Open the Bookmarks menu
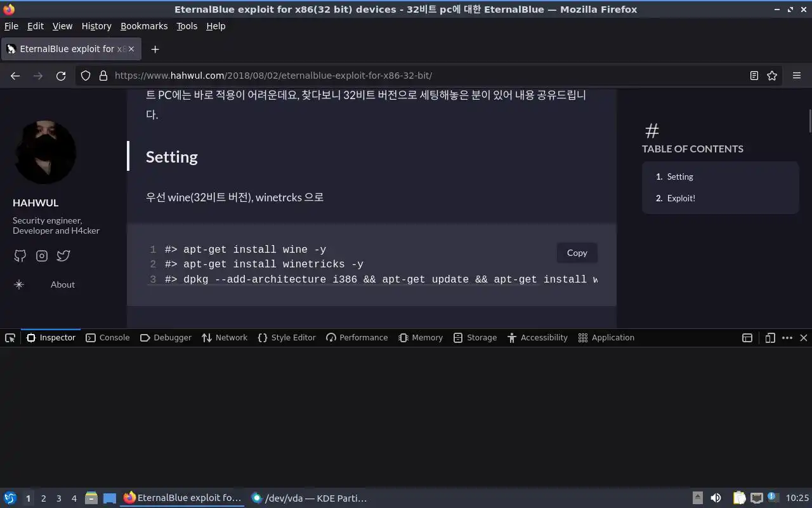812x508 pixels. tap(144, 26)
